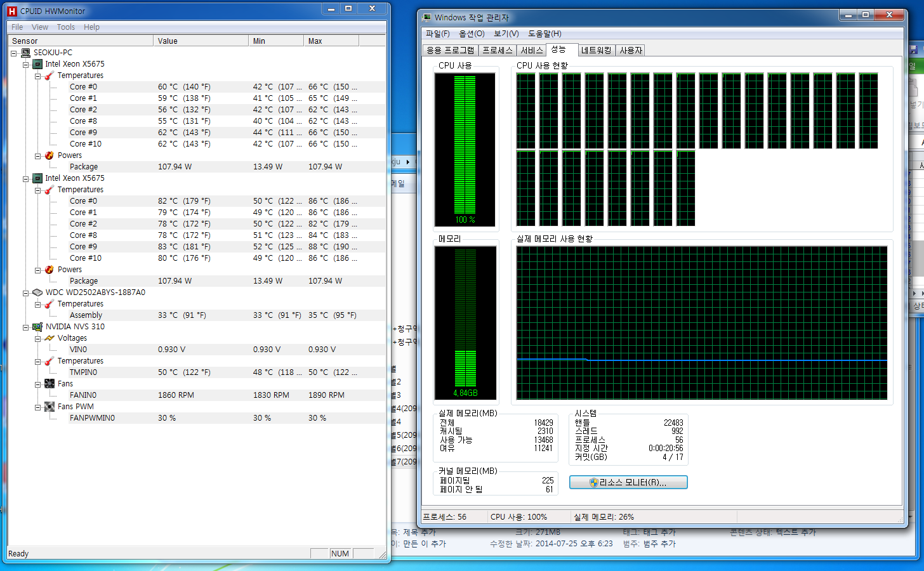Open HWMonitor File menu

tap(17, 27)
